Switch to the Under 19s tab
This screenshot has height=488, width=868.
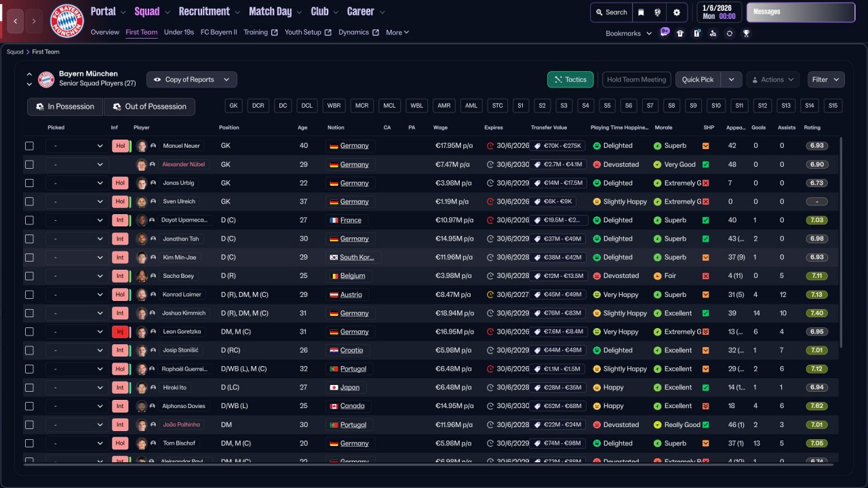pyautogui.click(x=179, y=33)
